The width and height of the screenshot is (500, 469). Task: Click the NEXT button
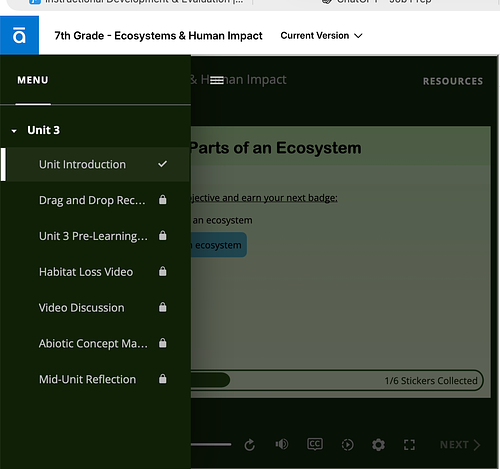coord(460,445)
